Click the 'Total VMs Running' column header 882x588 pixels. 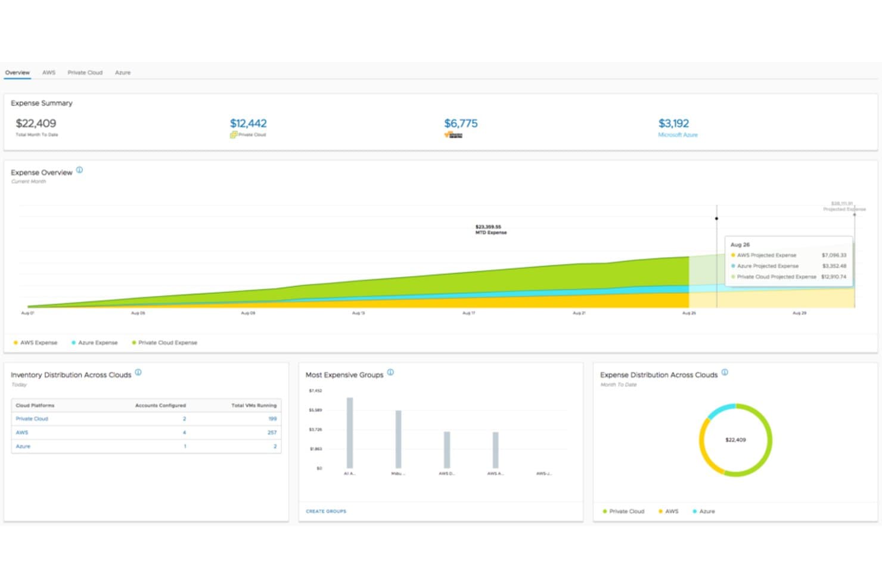(254, 405)
